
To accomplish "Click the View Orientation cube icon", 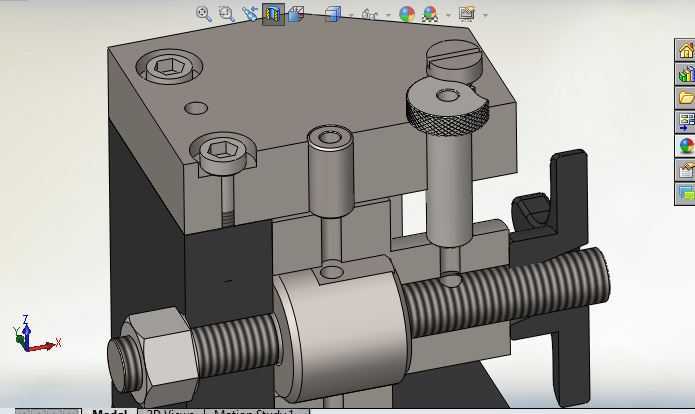I will 333,14.
